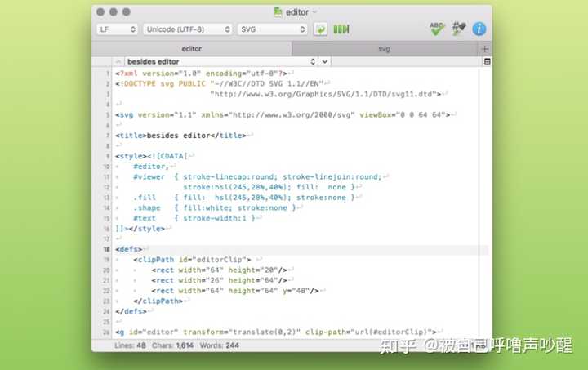Click the <svg version="1.1" line
This screenshot has height=370, width=588.
283,114
